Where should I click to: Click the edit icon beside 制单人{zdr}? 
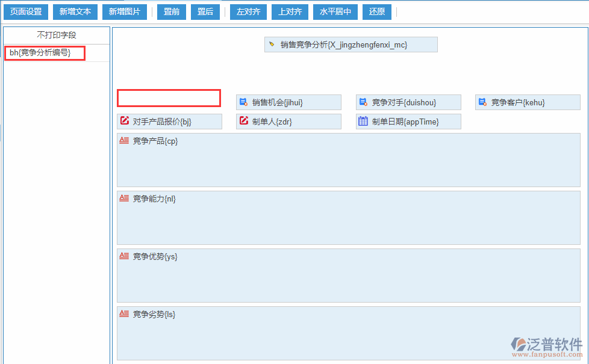pyautogui.click(x=244, y=121)
